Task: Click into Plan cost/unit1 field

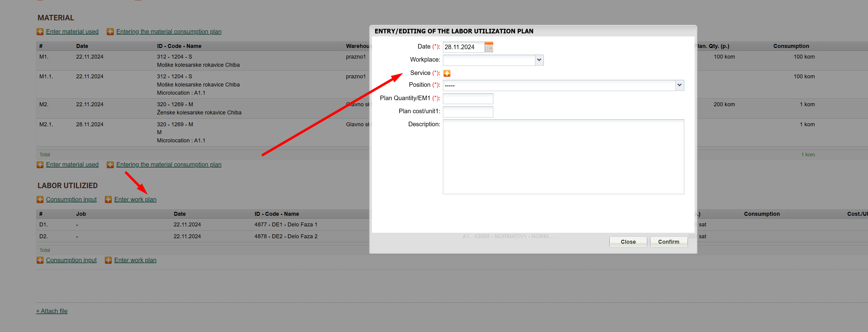Action: coord(468,112)
